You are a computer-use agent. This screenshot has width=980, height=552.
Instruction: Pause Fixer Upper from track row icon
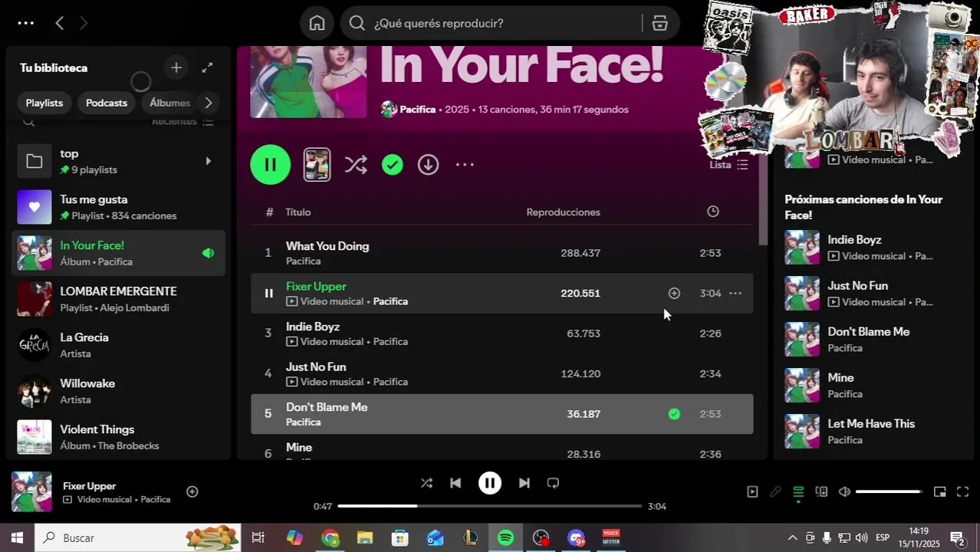(x=268, y=293)
